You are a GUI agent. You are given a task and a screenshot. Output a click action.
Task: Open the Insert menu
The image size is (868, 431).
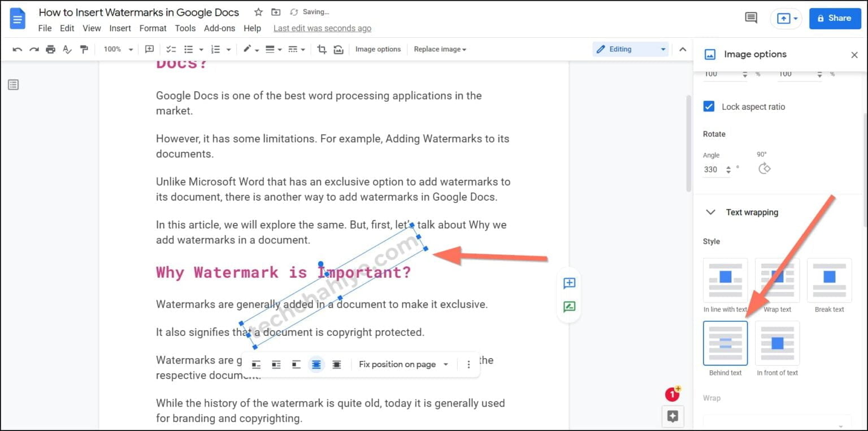coord(120,28)
